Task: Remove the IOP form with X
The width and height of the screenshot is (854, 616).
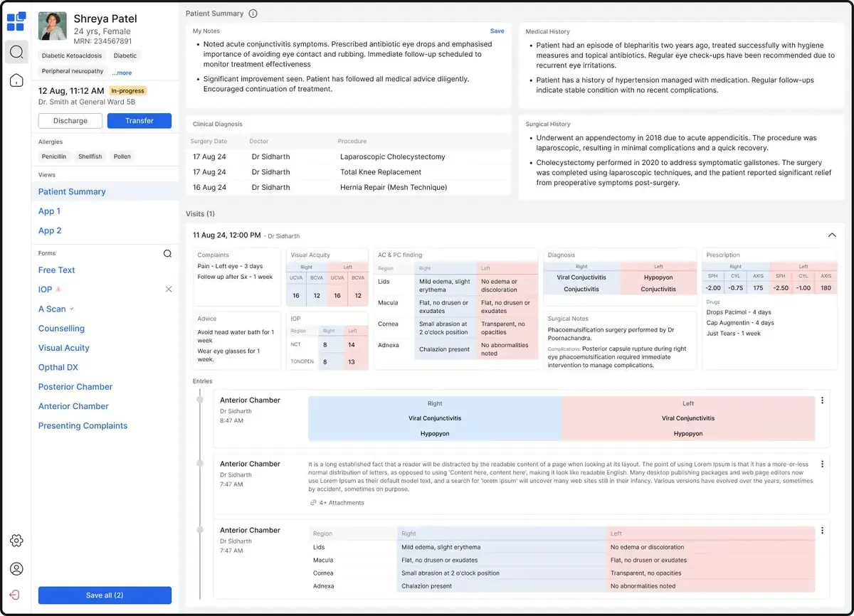Action: [x=169, y=290]
